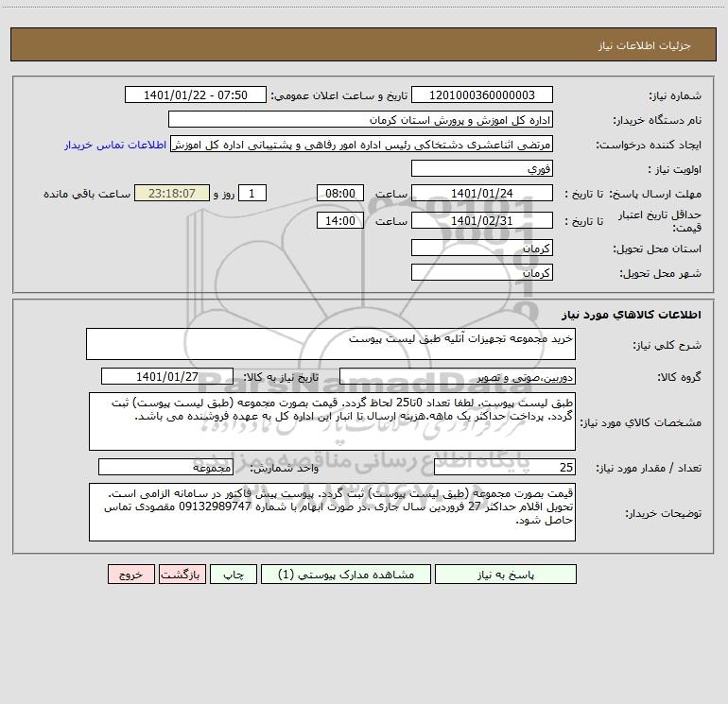Click the remaining days field showing 1
This screenshot has height=704, width=728.
(252, 193)
